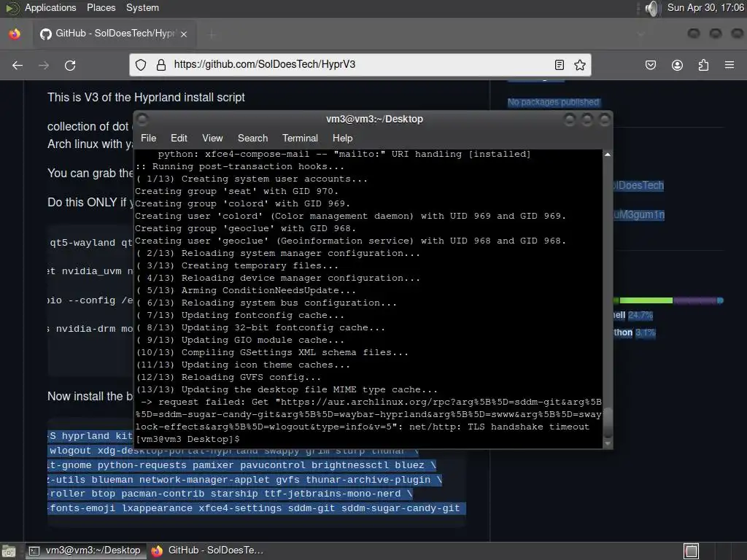The width and height of the screenshot is (747, 560).
Task: Open terminal Help menu
Action: coord(342,138)
